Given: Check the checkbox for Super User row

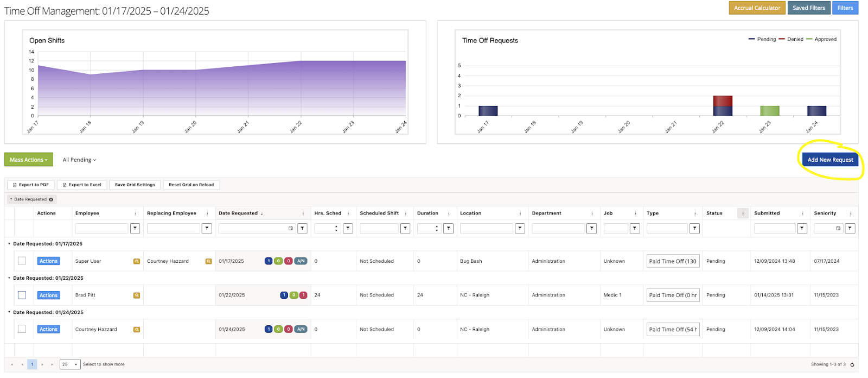Looking at the screenshot, I should [22, 261].
